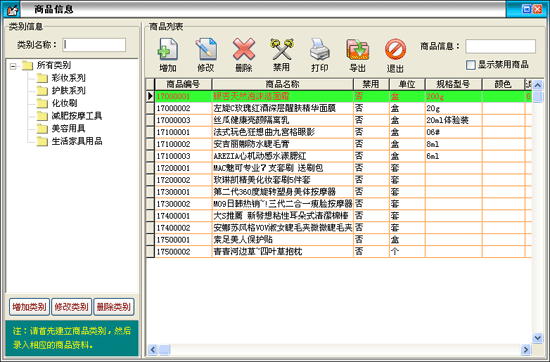Open the 生活家具用品 category
Image resolution: width=550 pixels, height=362 pixels.
77,141
